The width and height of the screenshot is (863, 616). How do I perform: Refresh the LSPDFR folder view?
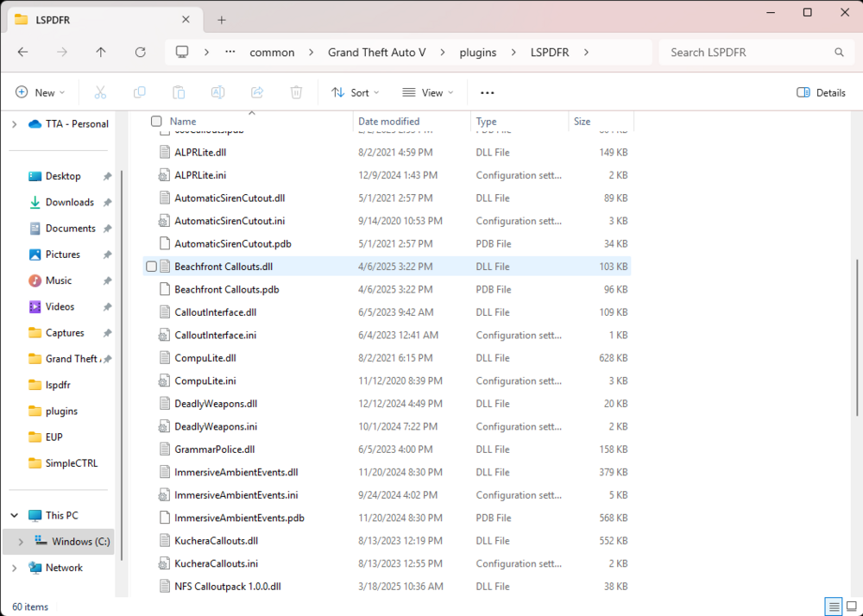[140, 52]
